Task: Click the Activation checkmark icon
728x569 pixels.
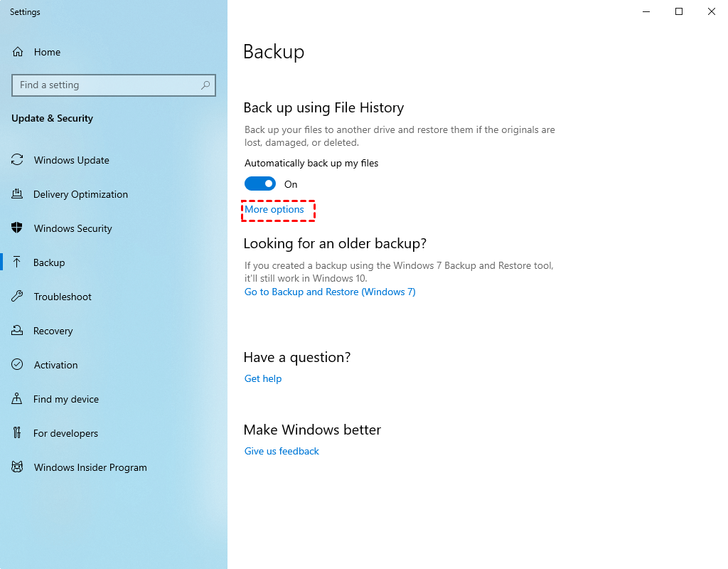Action: coord(18,365)
